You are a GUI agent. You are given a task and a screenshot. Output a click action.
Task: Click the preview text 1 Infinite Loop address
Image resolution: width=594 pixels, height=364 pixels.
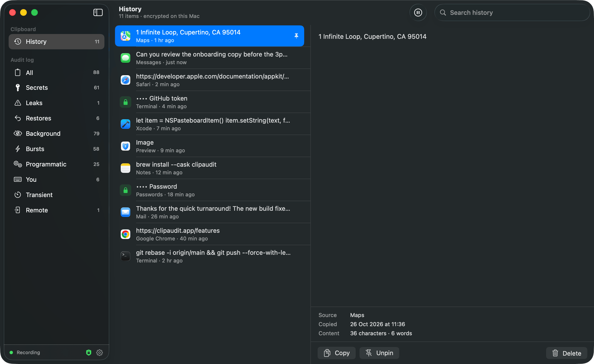pyautogui.click(x=372, y=37)
